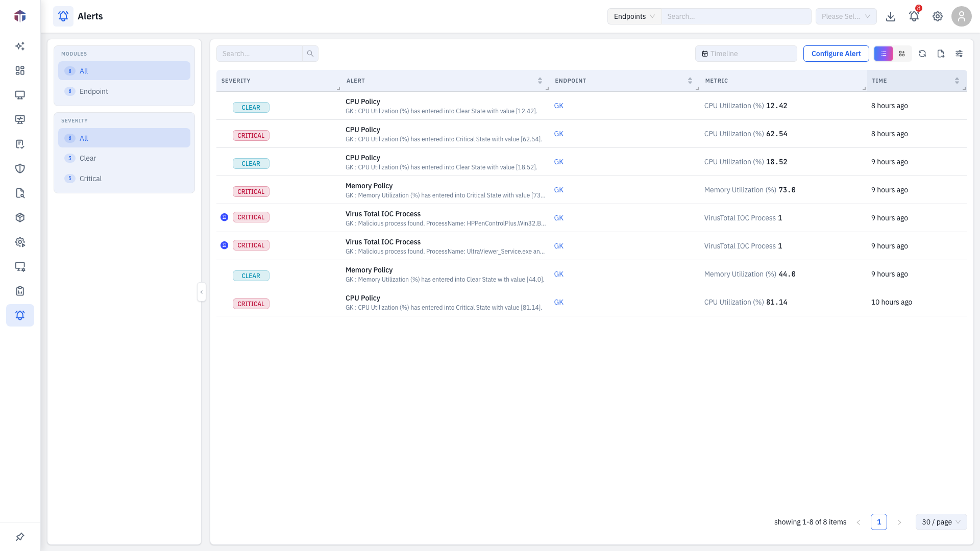This screenshot has height=551, width=980.
Task: Open GK link in CPU 81.14 row
Action: (x=559, y=302)
